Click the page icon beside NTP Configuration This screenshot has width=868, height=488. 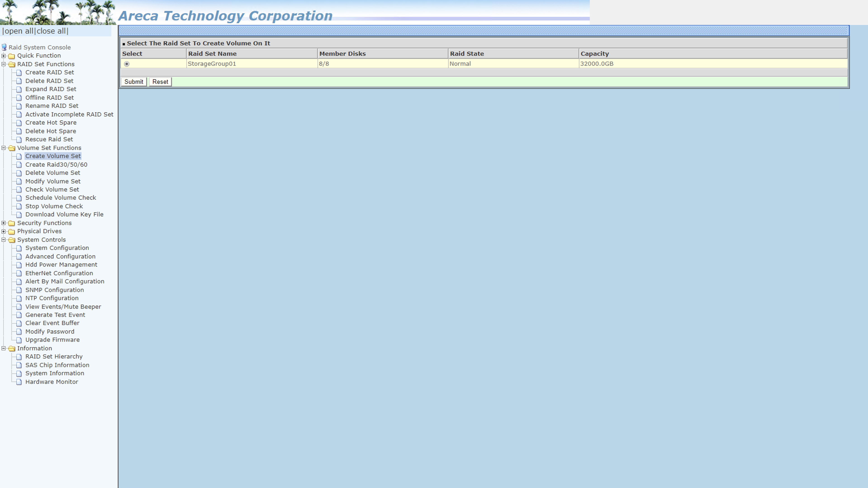[19, 299]
